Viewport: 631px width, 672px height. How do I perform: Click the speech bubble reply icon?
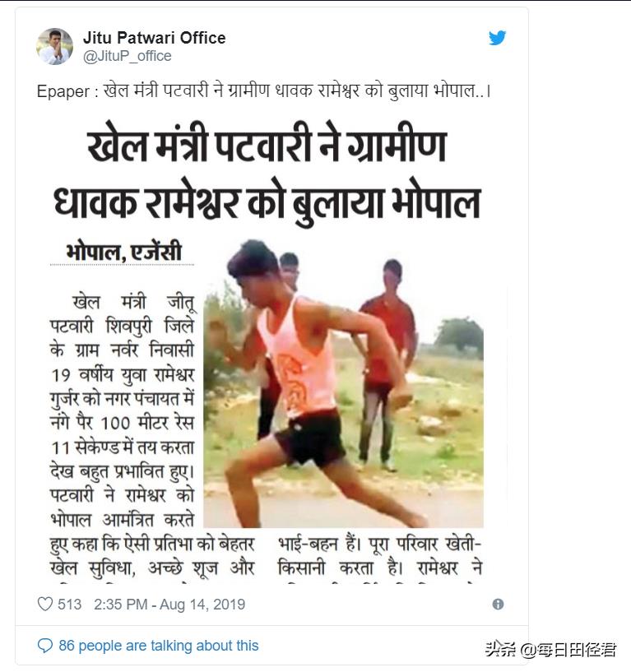[x=45, y=646]
